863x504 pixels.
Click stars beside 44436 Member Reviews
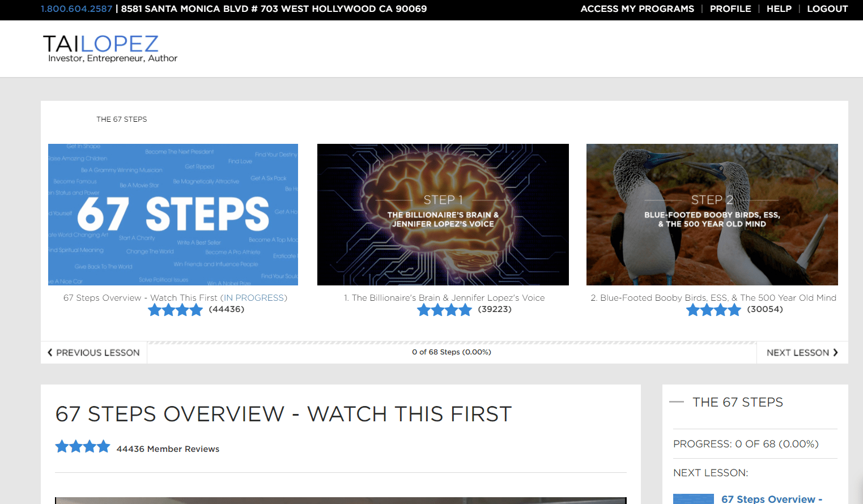coord(83,447)
